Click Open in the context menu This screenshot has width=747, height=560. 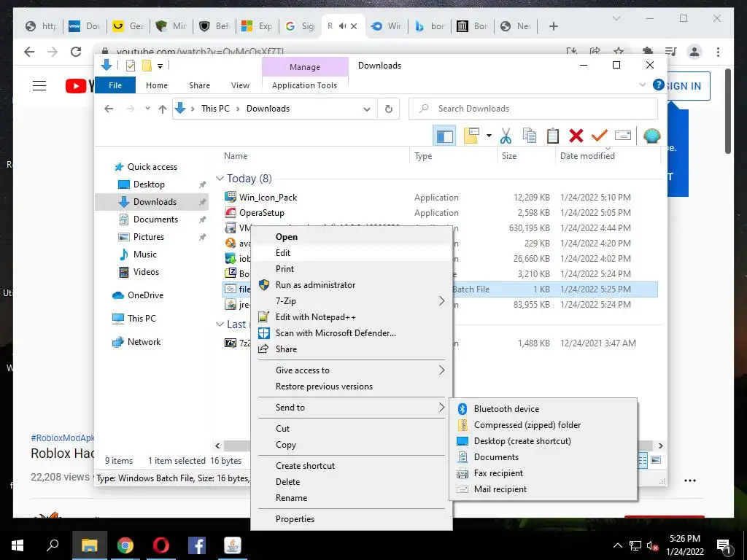pyautogui.click(x=352, y=237)
